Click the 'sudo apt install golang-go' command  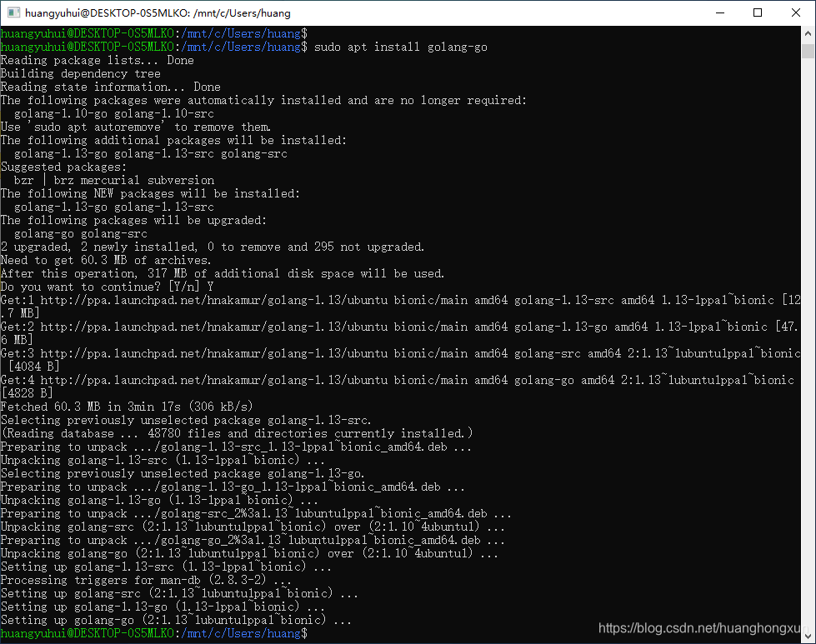[401, 47]
